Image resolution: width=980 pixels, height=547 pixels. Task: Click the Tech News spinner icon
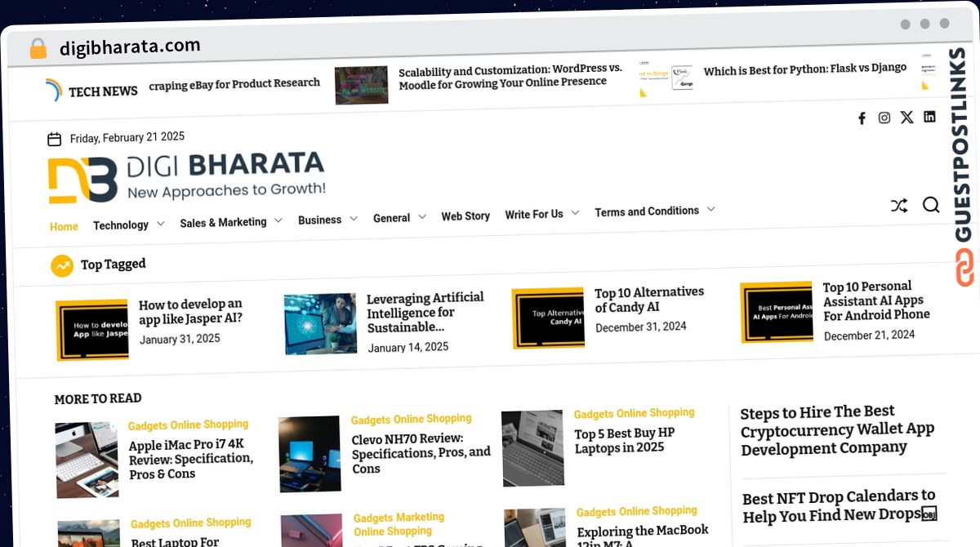(x=54, y=90)
